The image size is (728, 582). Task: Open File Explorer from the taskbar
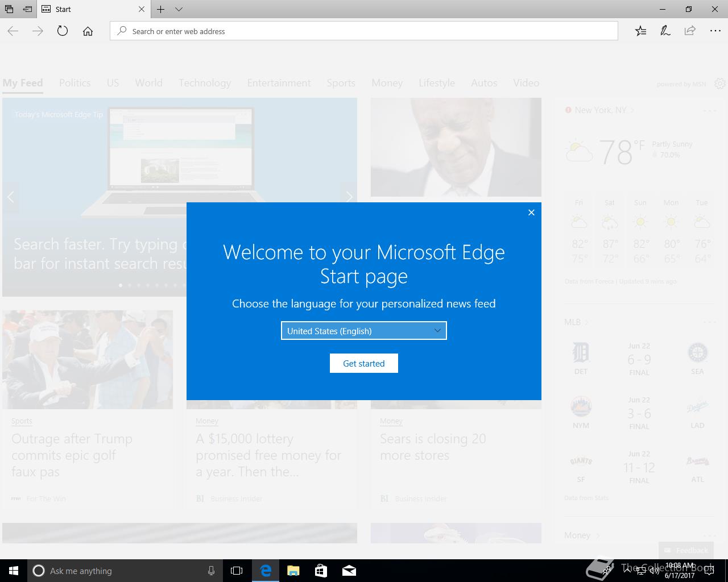click(293, 571)
